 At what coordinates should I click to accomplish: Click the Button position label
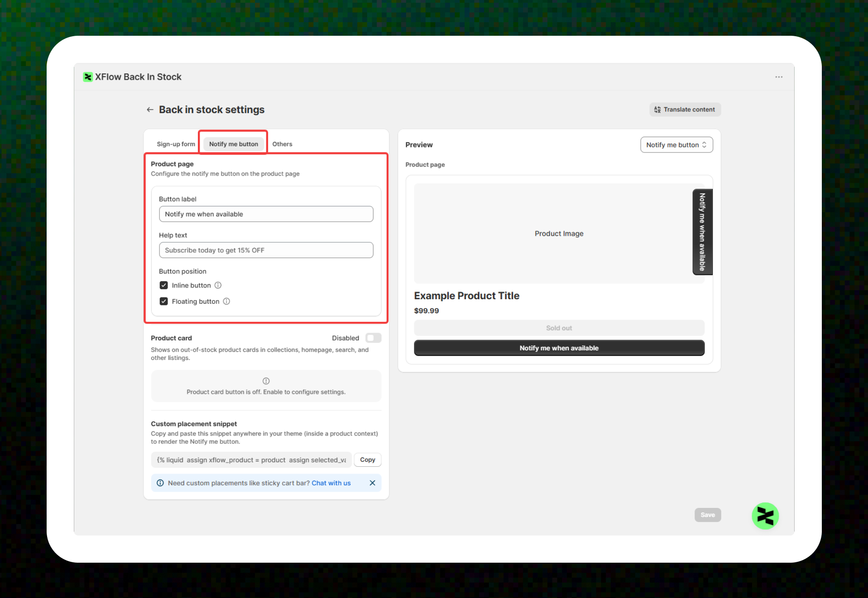tap(182, 271)
